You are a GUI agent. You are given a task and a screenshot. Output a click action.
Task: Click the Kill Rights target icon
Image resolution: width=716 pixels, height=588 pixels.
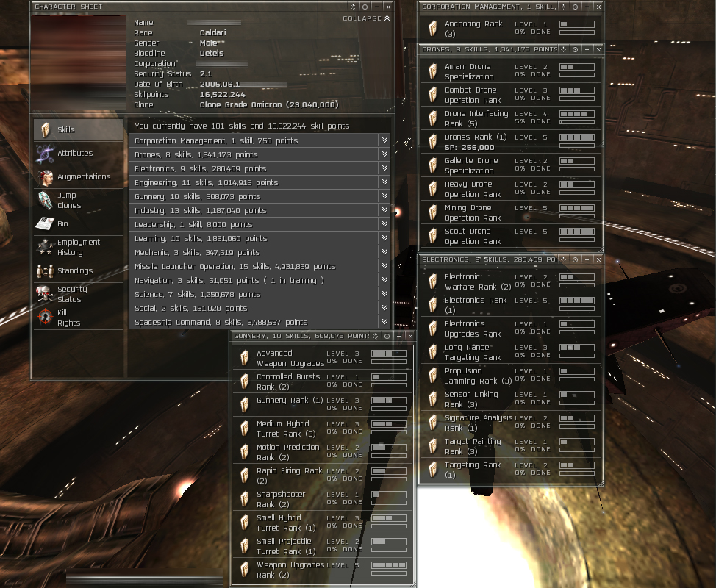[45, 318]
